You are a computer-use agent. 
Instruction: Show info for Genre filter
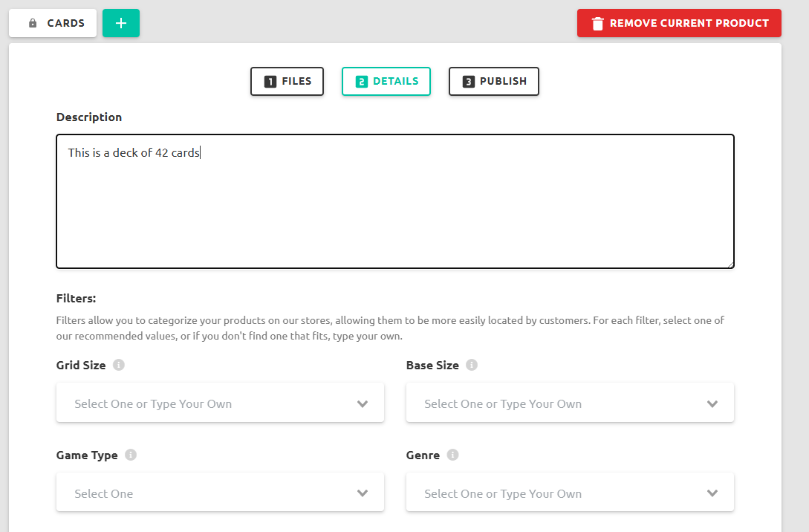point(452,455)
